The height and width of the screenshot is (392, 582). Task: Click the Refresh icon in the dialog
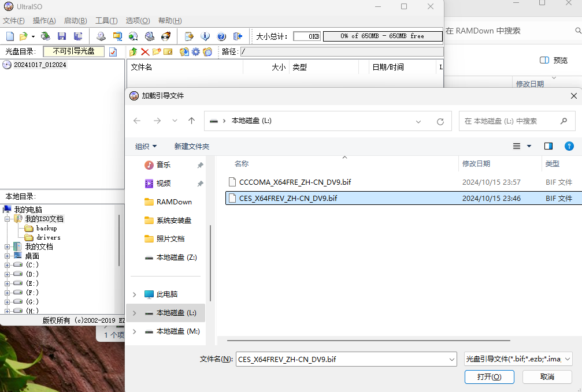(x=440, y=121)
